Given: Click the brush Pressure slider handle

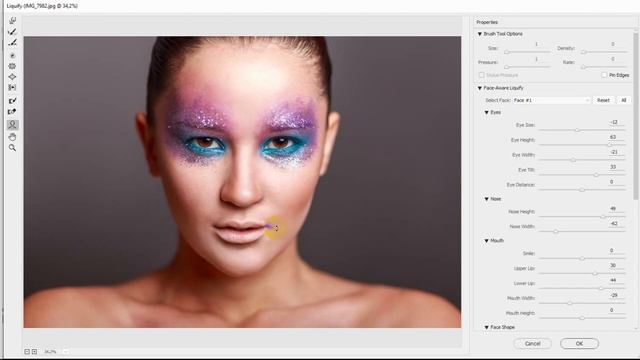Looking at the screenshot, I should click(507, 67).
